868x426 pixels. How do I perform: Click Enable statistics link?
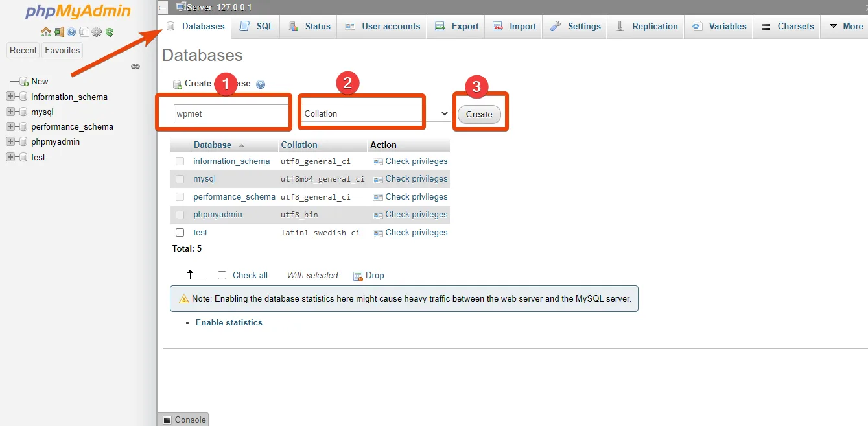coord(229,323)
